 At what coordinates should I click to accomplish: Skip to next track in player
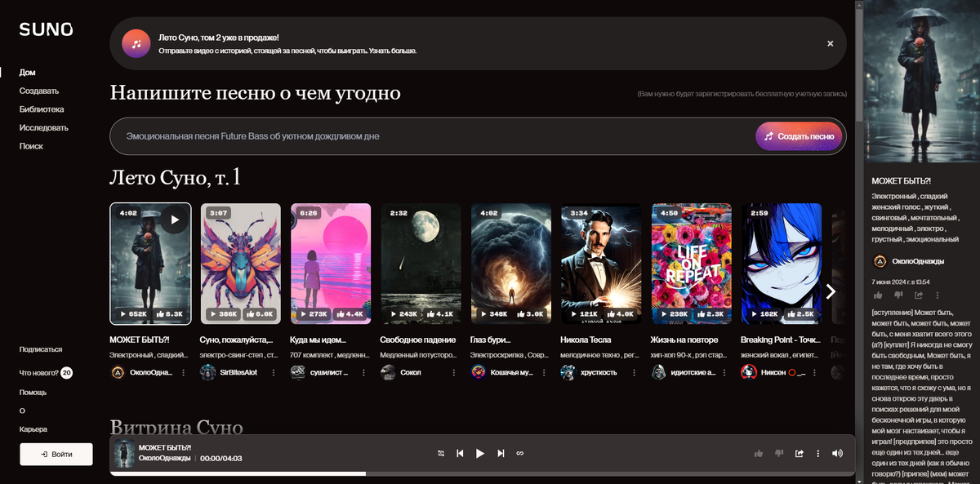[x=501, y=453]
